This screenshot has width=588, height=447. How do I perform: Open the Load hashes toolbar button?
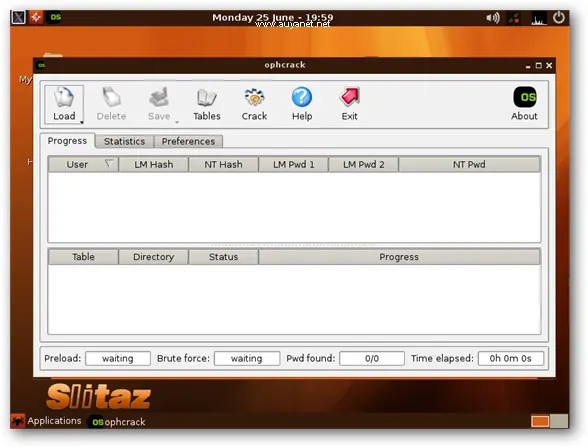64,104
